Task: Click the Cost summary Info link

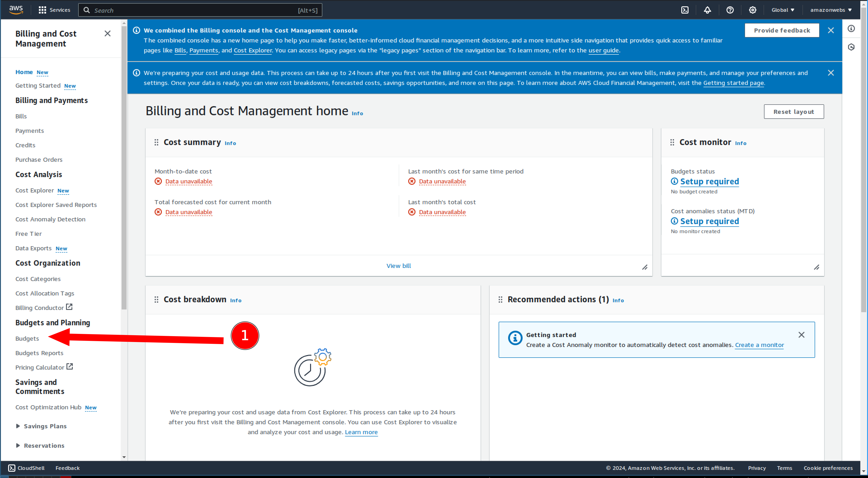Action: pyautogui.click(x=230, y=143)
